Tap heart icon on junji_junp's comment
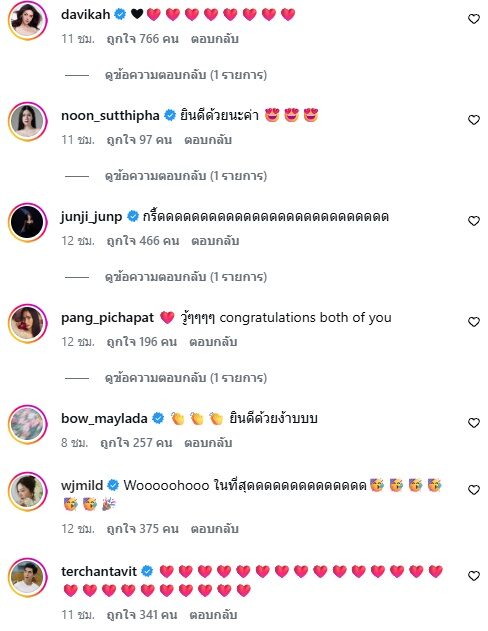488x631 pixels. [x=474, y=221]
